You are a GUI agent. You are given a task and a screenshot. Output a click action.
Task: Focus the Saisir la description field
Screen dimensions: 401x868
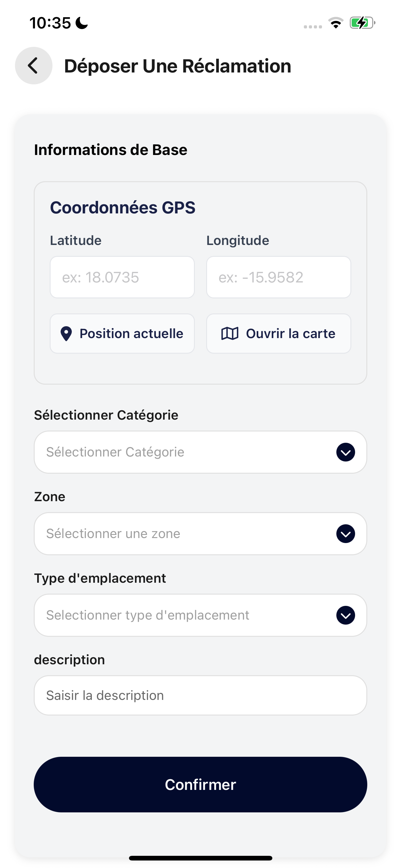click(x=200, y=696)
